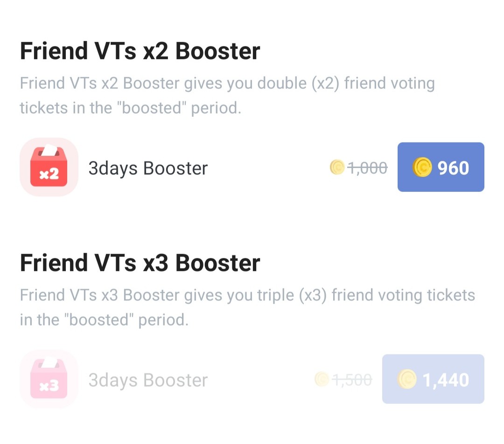
Task: Tap the pink x3 booster box icon
Action: point(49,379)
